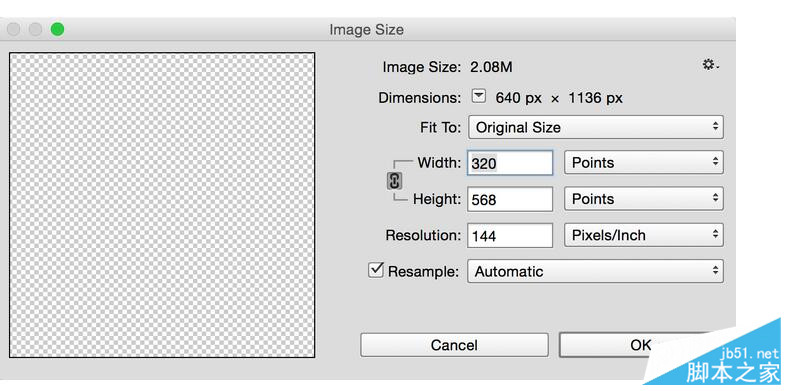The width and height of the screenshot is (787, 391).
Task: Click the transparent checkerboard preview area
Action: coord(162,205)
